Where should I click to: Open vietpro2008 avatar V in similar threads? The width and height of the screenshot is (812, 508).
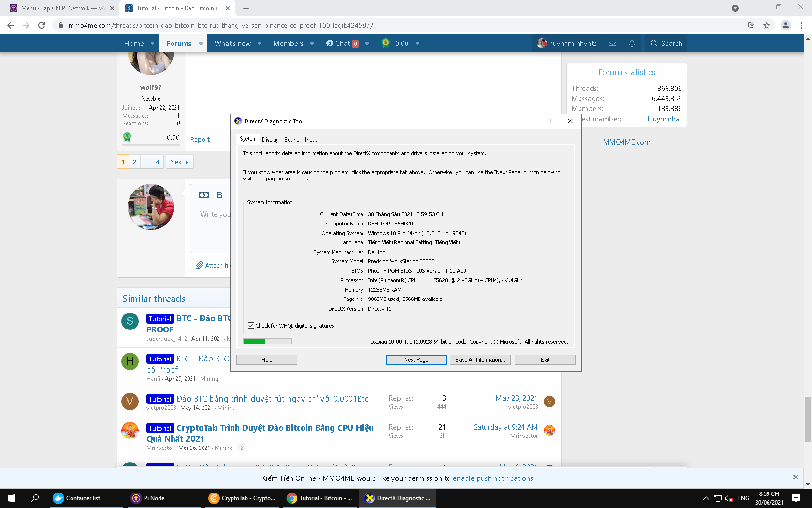click(x=130, y=401)
